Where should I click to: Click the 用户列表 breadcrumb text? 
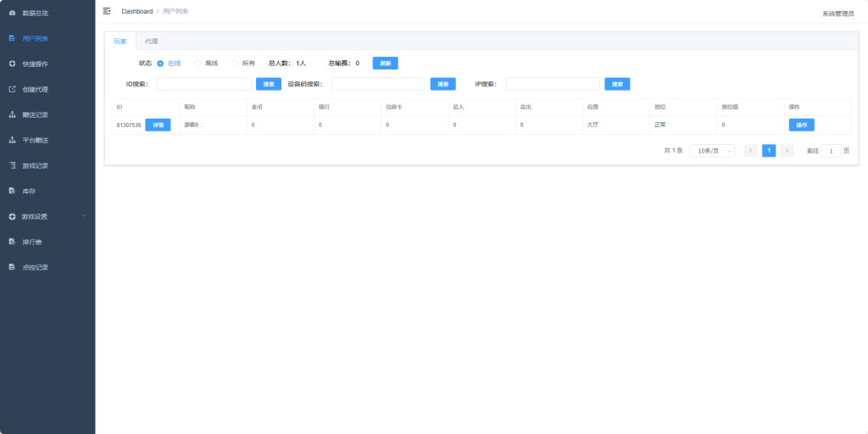[175, 11]
